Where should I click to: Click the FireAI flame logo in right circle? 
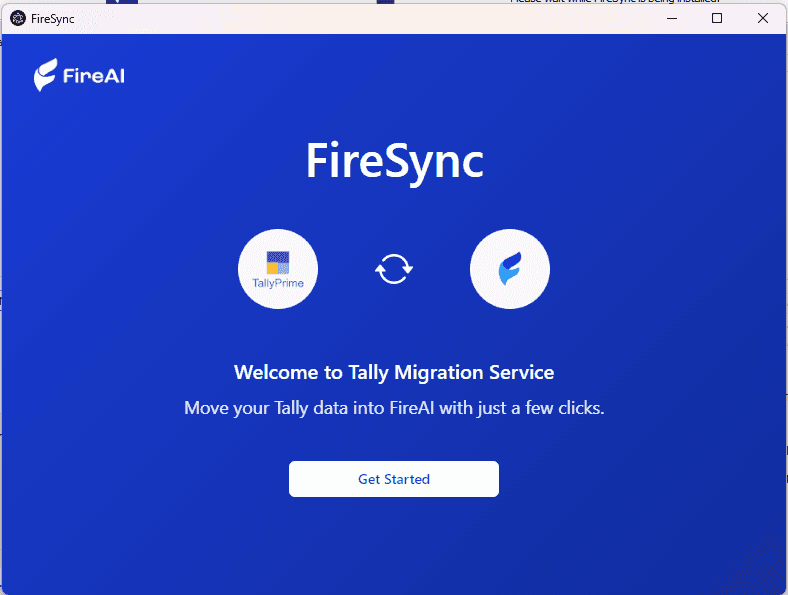pos(510,269)
